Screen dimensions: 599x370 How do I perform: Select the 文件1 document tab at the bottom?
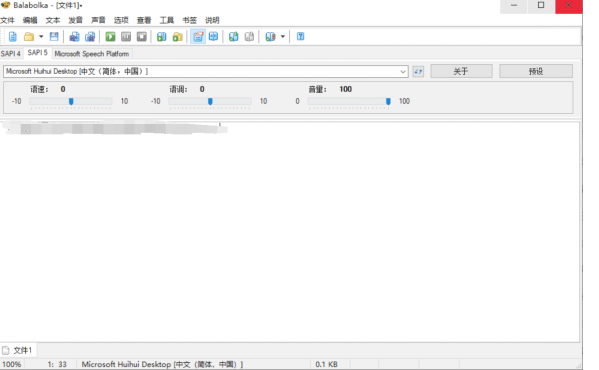18,350
